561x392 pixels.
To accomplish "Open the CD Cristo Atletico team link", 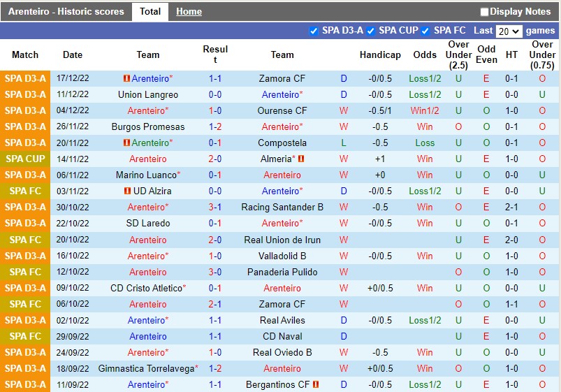I will [x=146, y=288].
